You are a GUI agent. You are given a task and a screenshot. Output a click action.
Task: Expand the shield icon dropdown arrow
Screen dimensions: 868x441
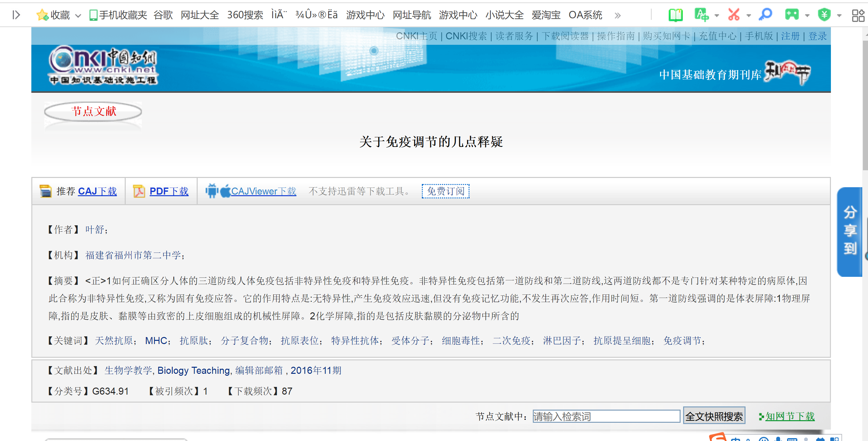point(839,15)
